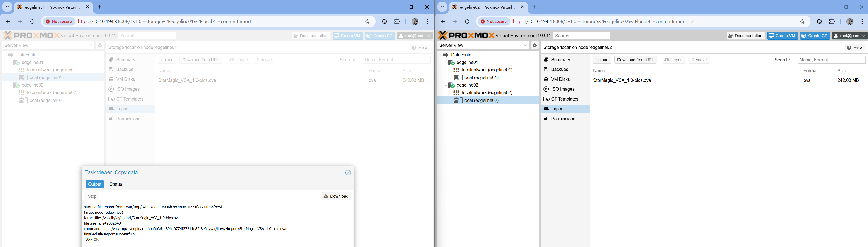Go back in the edgeline01 browser window

[x=8, y=22]
